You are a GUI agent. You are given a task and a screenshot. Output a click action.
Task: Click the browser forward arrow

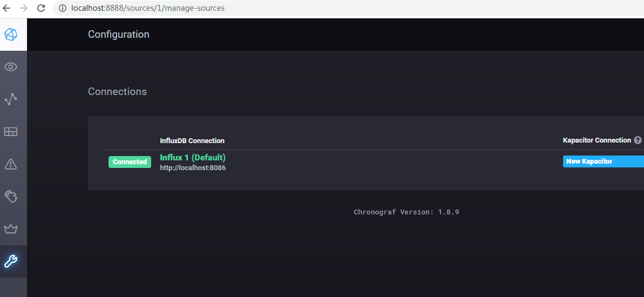click(24, 8)
